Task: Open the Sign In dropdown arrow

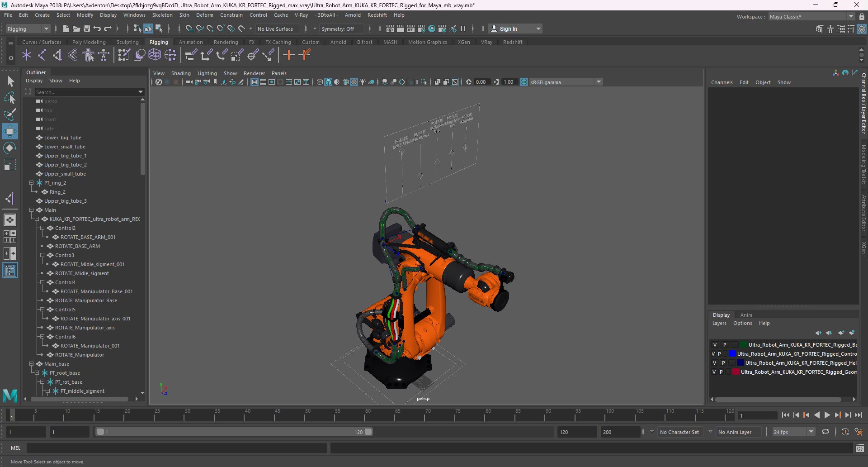Action: coord(538,29)
